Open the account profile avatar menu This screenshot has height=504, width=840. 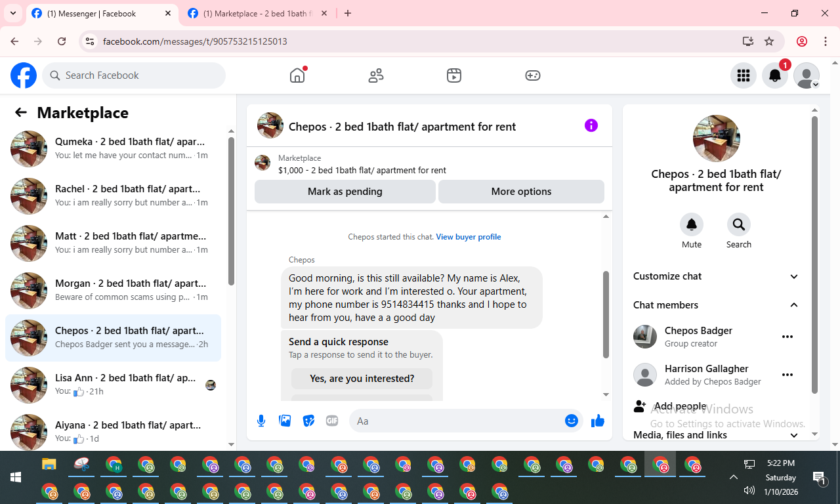807,75
